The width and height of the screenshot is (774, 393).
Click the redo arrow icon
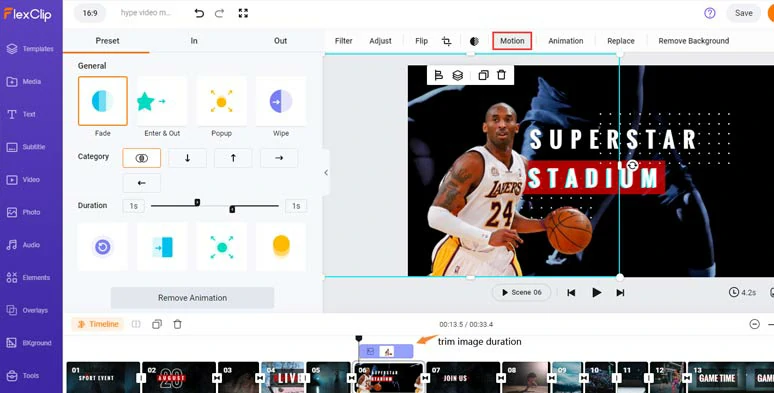point(220,13)
